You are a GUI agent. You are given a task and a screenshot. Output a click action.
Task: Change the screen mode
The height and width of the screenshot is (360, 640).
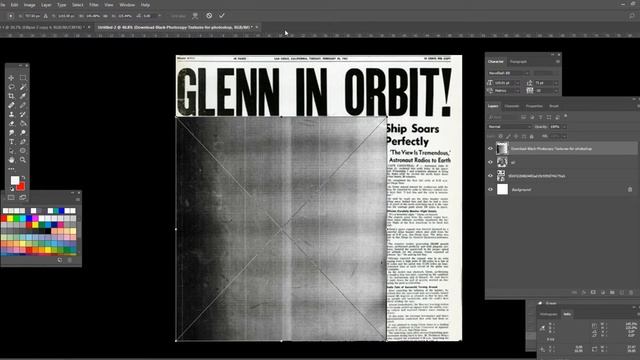click(23, 198)
